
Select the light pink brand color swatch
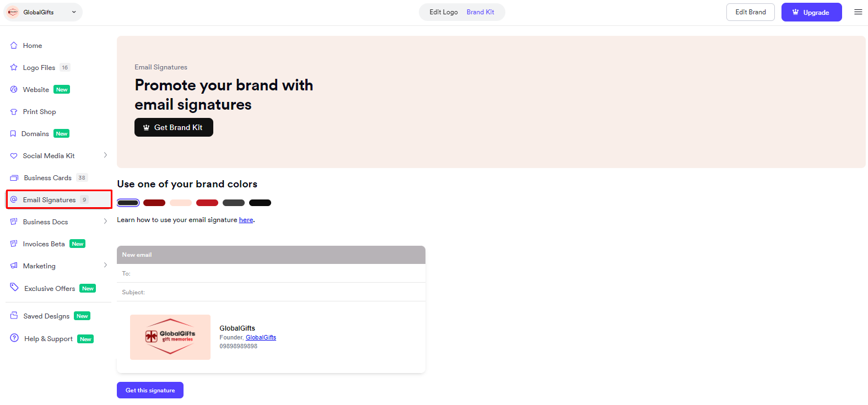[181, 203]
